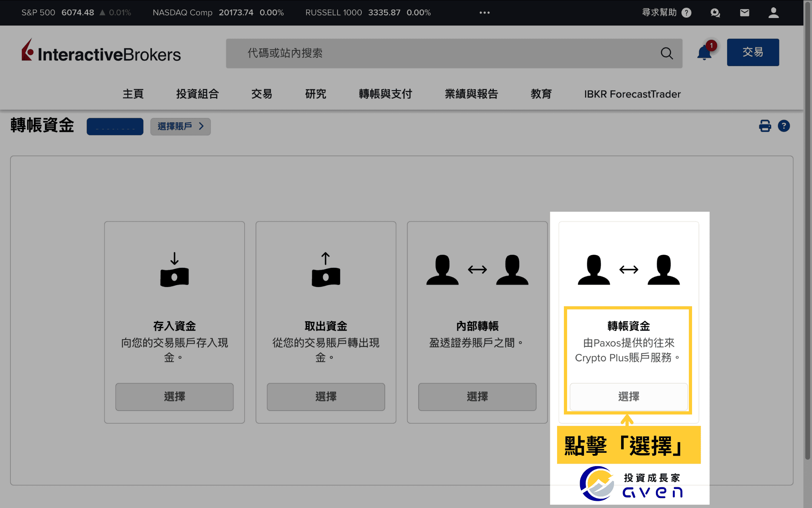812x508 pixels.
Task: Open the 投資組合 menu
Action: click(x=197, y=94)
